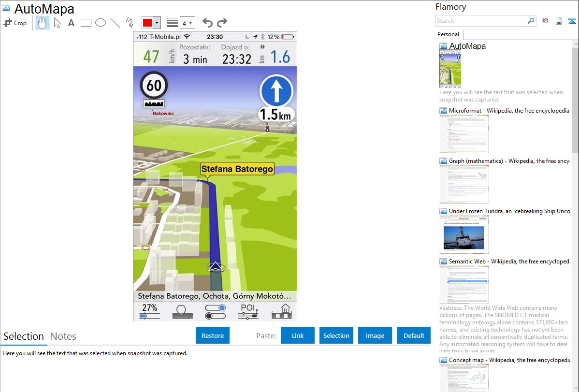Click the 23:32 arrival time value
The width and height of the screenshot is (579, 392).
pos(237,59)
